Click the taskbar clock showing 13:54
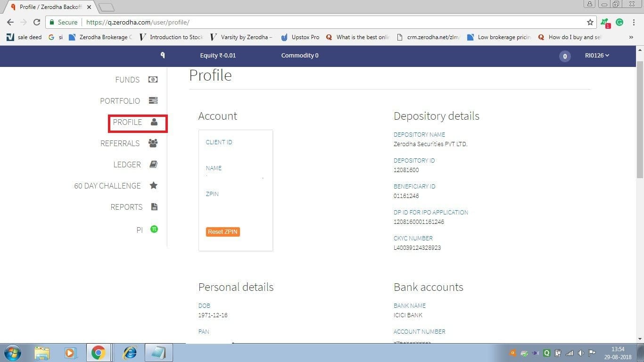 click(x=618, y=353)
